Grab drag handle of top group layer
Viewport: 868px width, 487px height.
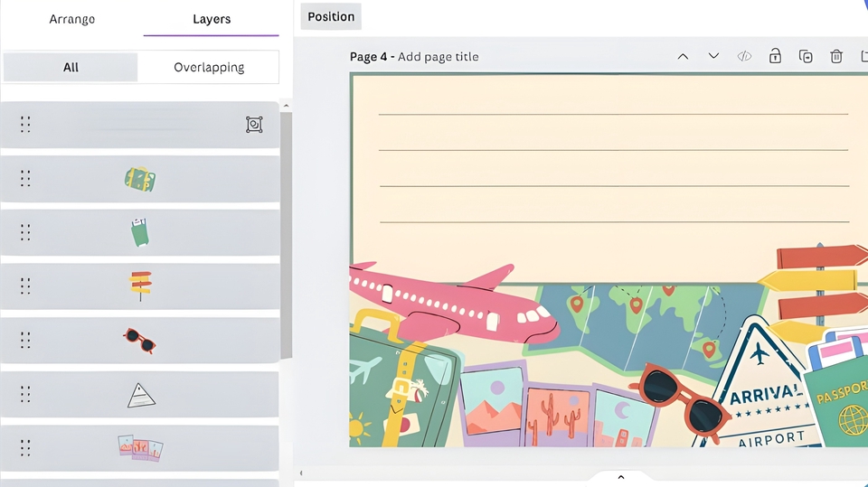[25, 125]
